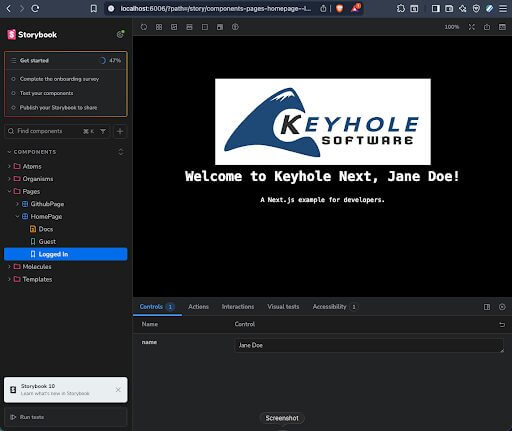The image size is (512, 431).
Task: Dismiss the Storybook 10 notification
Action: pyautogui.click(x=118, y=390)
